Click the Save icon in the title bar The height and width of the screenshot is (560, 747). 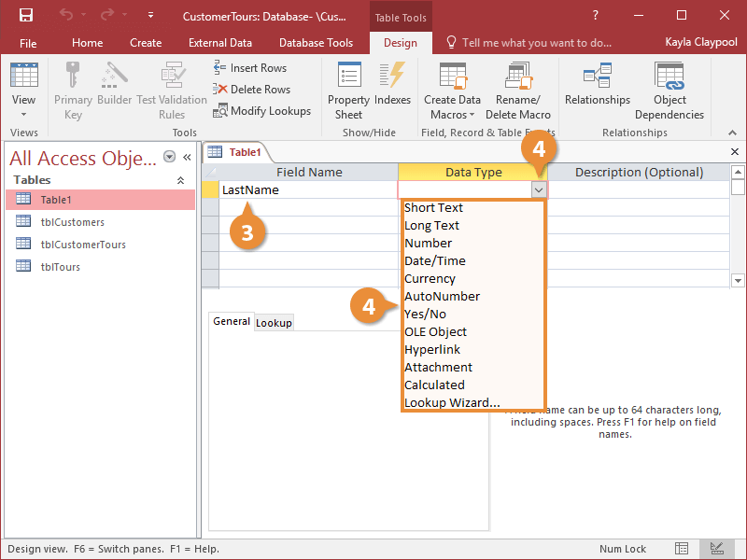pyautogui.click(x=26, y=15)
